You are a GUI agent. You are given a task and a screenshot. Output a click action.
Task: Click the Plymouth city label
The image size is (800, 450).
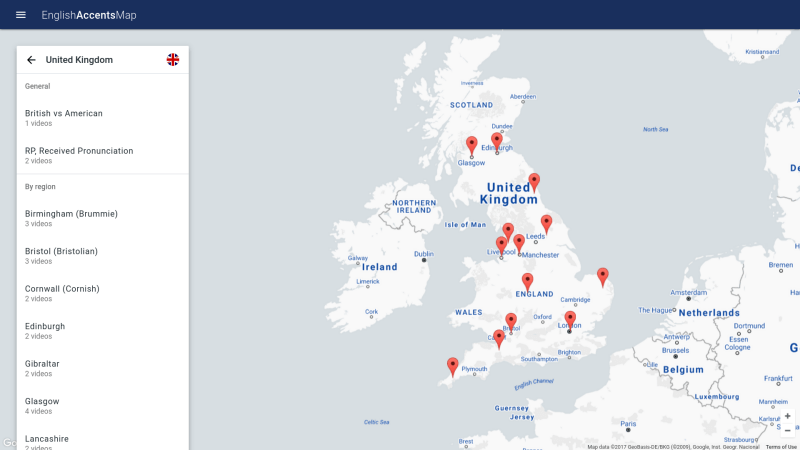click(x=474, y=368)
